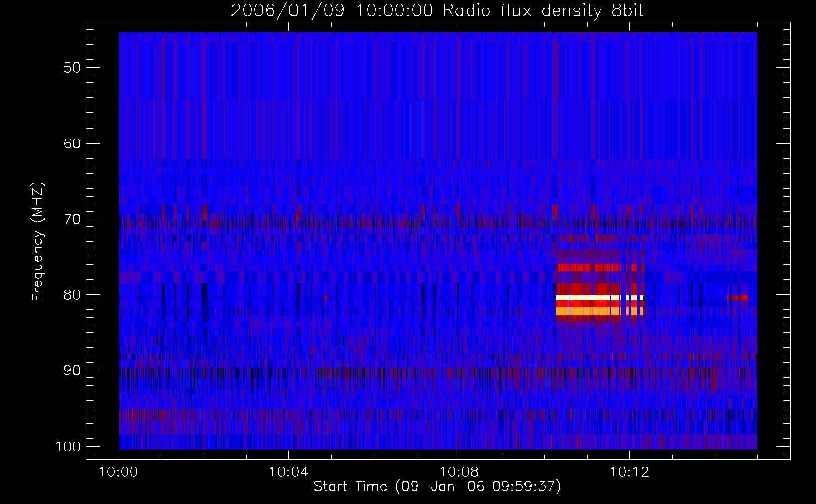
Task: Click the small red patch at 80 MHz after 10:14
Action: pos(737,298)
